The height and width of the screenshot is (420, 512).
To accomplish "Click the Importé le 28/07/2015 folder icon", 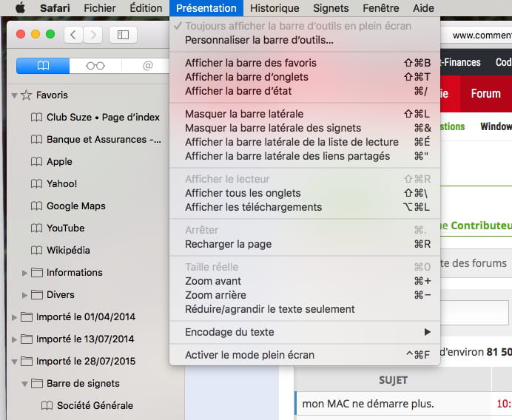I will (x=27, y=362).
